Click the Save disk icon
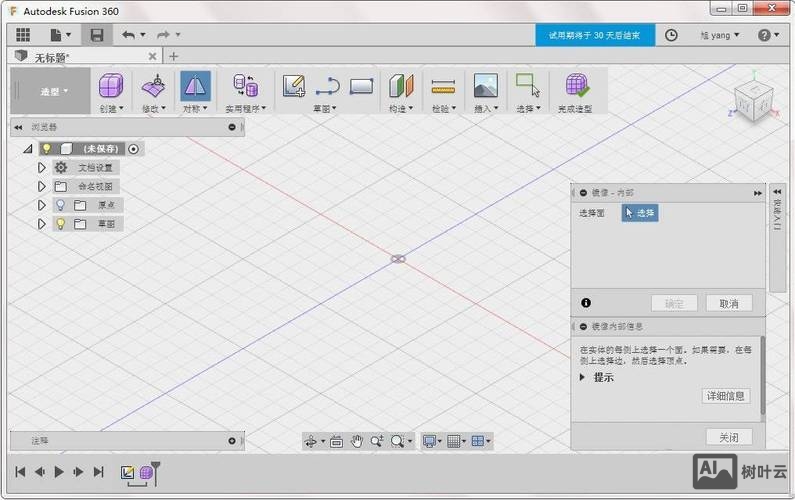 97,35
